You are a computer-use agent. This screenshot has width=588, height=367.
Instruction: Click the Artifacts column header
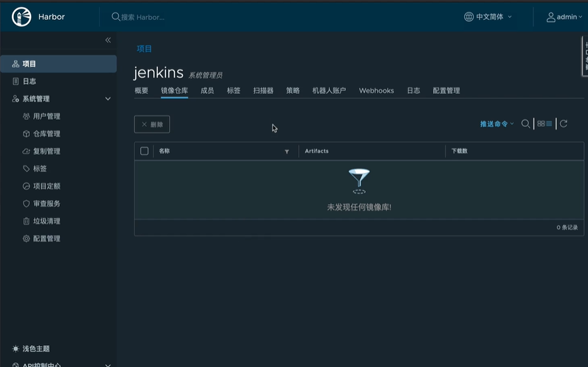pos(317,151)
